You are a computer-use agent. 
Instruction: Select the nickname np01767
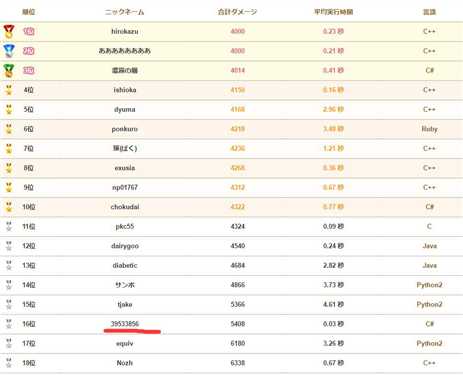pyautogui.click(x=125, y=187)
